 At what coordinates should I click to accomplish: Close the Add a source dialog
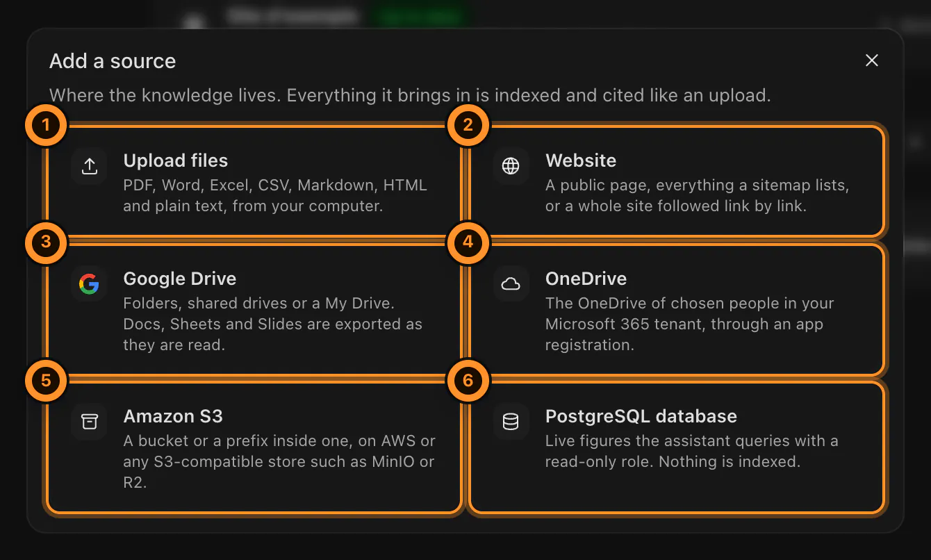[x=872, y=60]
